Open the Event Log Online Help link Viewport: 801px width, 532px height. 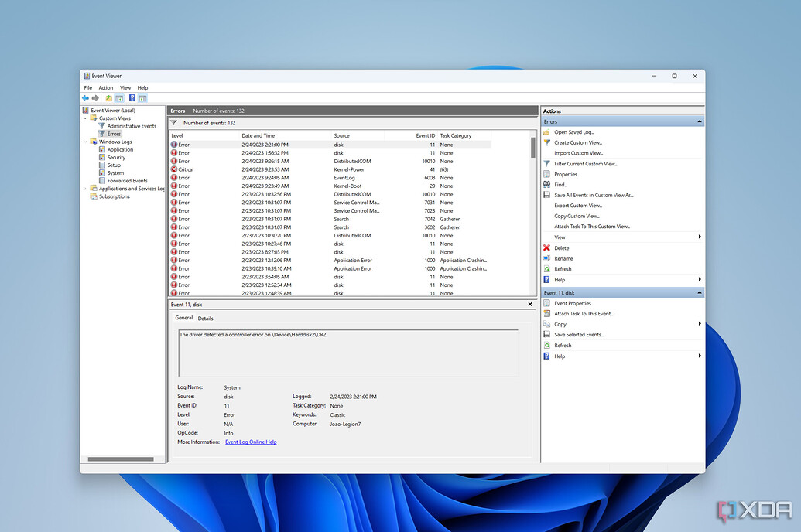tap(251, 442)
